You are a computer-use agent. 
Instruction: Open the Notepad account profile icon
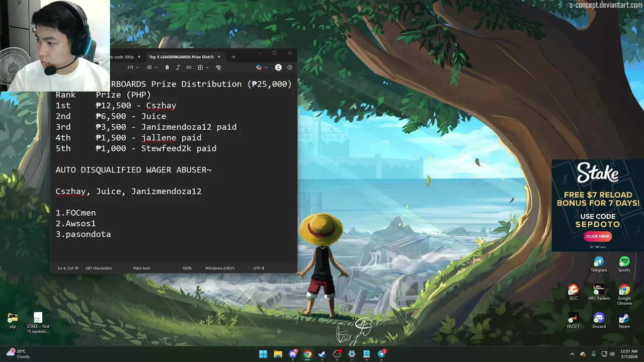click(x=278, y=67)
